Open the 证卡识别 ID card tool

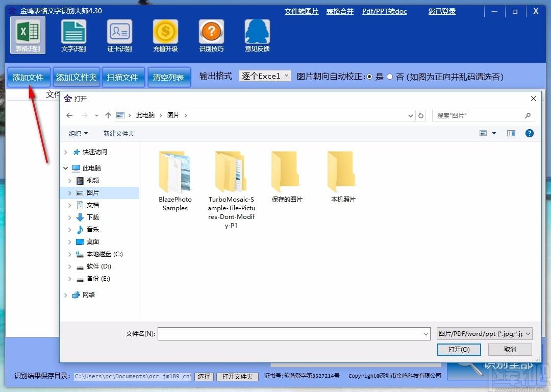click(x=119, y=35)
